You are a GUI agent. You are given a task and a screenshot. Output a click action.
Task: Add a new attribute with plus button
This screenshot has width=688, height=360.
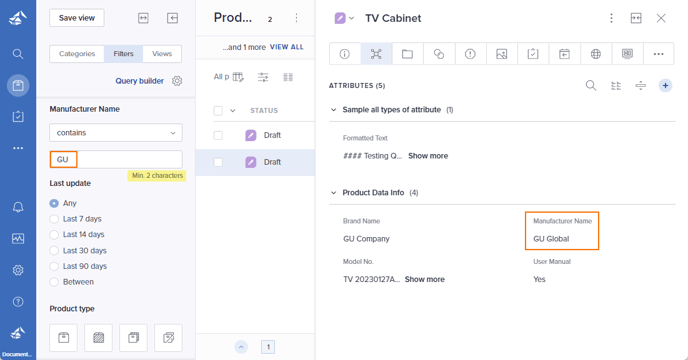[665, 86]
